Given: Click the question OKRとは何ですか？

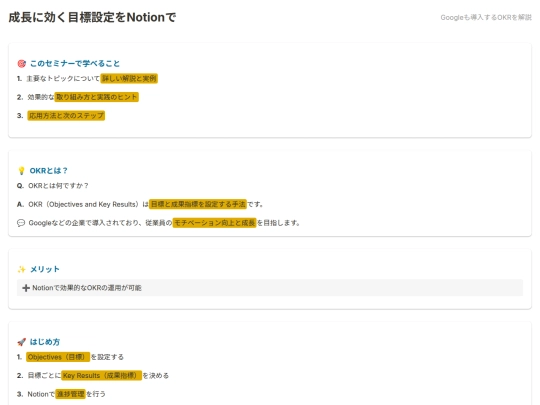Looking at the screenshot, I should [x=59, y=186].
